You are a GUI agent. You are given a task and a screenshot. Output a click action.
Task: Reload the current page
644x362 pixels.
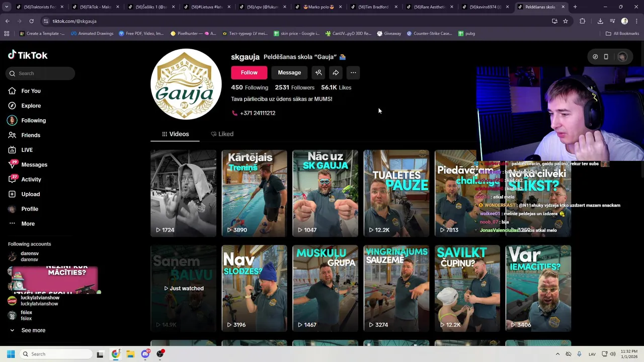click(x=31, y=21)
